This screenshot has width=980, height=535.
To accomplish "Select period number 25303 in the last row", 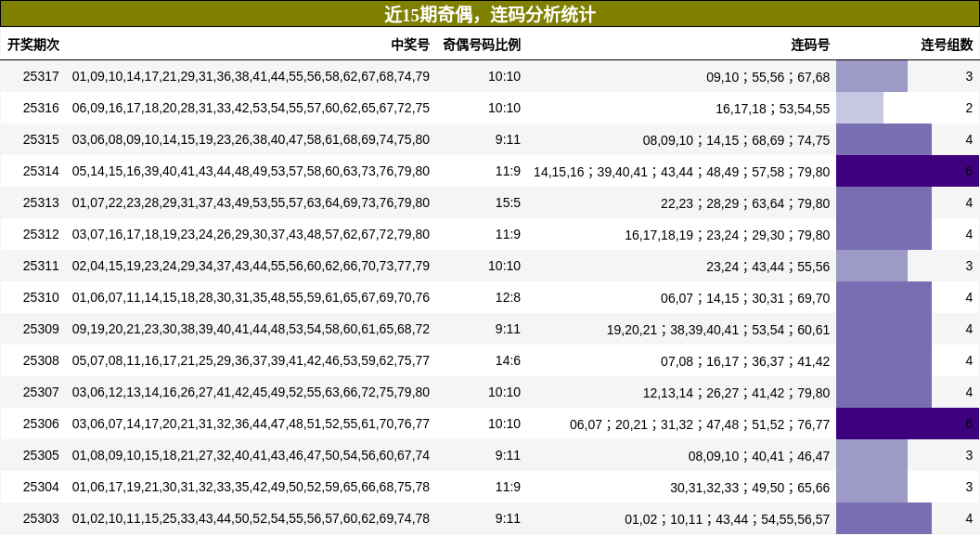I will [43, 519].
